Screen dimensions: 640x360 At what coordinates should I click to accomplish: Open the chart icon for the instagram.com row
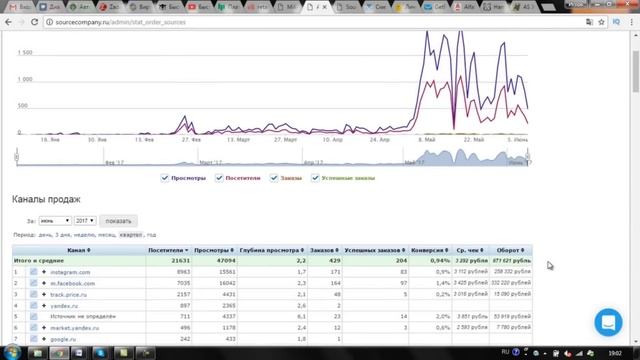click(x=33, y=272)
